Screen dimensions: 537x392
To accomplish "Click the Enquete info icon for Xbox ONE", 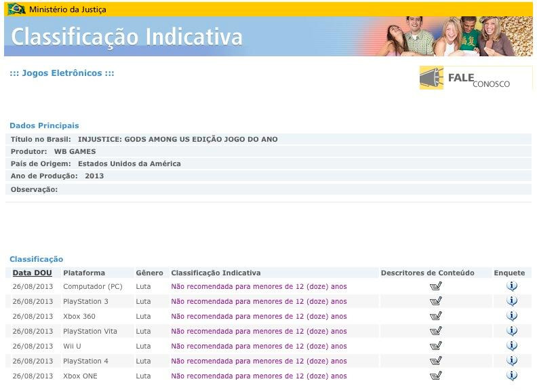I will (512, 376).
